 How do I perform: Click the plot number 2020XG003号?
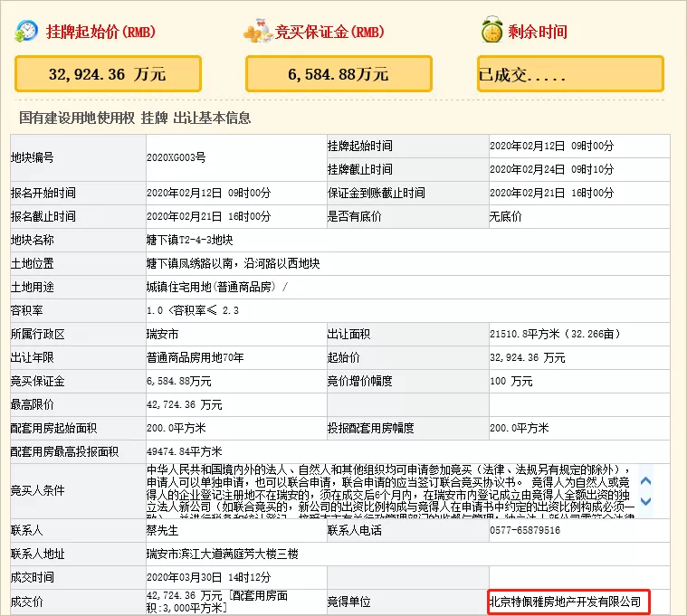[x=177, y=157]
